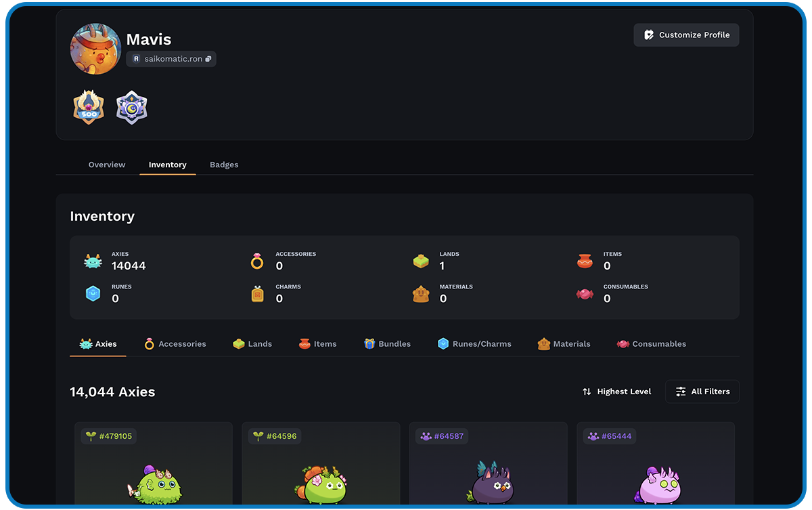Open the Runes/Charms category tab
The height and width of the screenshot is (510, 812).
point(474,344)
